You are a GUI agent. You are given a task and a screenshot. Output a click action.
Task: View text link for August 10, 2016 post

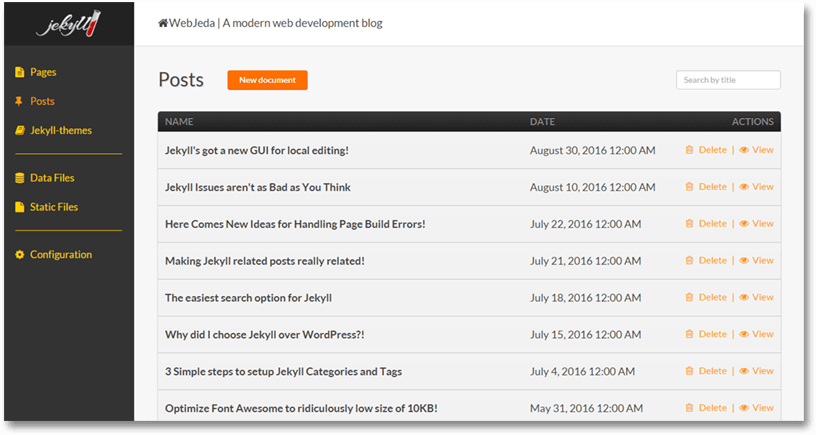click(x=763, y=187)
